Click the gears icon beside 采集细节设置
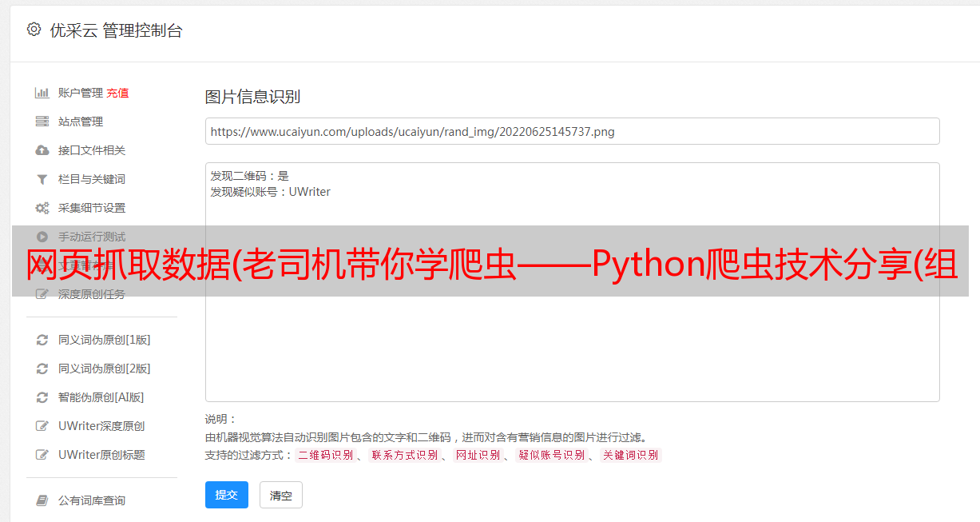The height and width of the screenshot is (522, 980). [42, 208]
